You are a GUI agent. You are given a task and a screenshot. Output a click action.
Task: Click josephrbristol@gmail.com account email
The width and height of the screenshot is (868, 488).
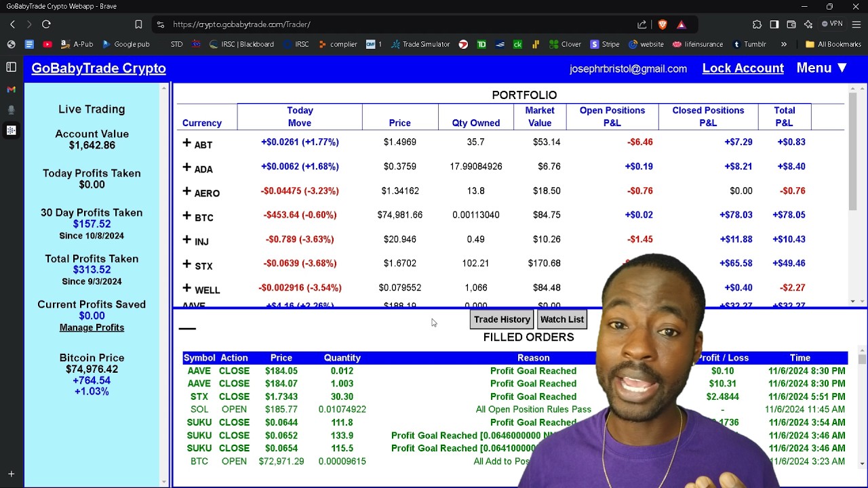click(628, 68)
